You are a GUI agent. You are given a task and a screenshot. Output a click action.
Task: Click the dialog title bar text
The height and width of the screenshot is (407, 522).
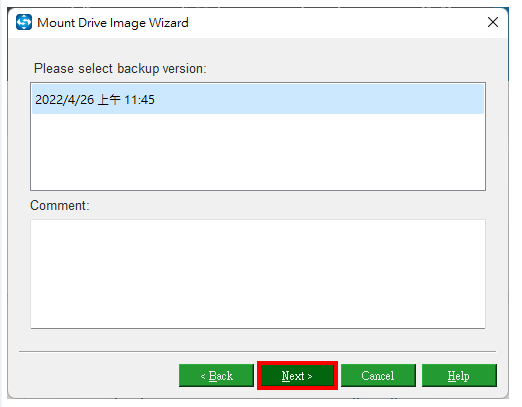(113, 23)
